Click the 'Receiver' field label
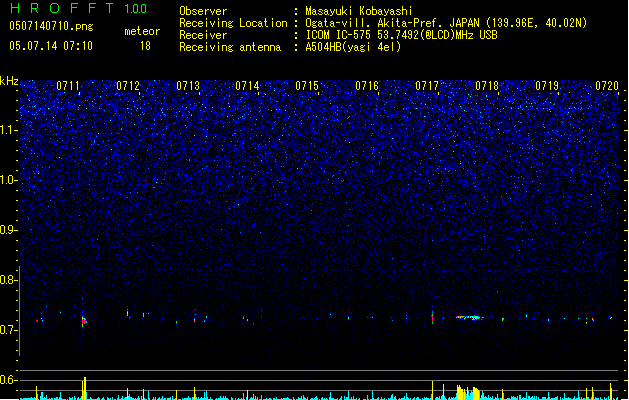 (203, 35)
